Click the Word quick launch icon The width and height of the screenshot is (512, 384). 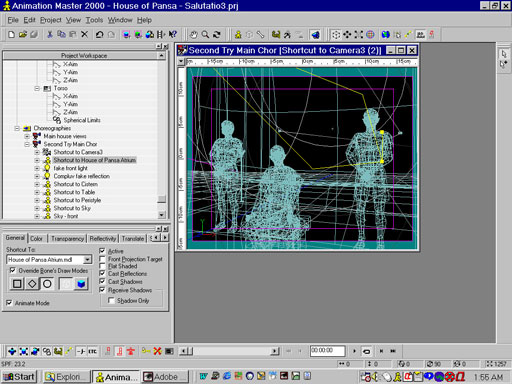(203, 376)
